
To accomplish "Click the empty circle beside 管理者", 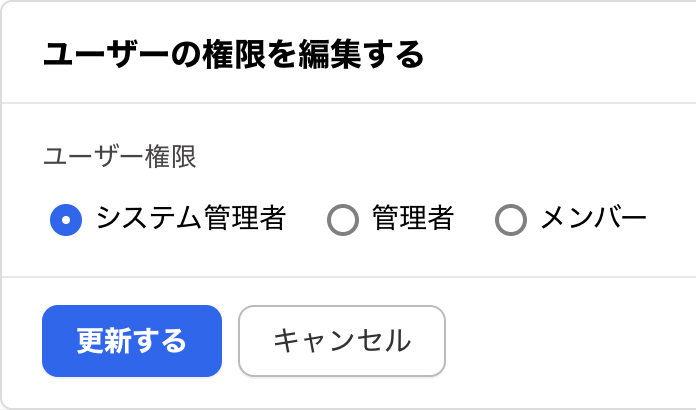I will click(343, 219).
